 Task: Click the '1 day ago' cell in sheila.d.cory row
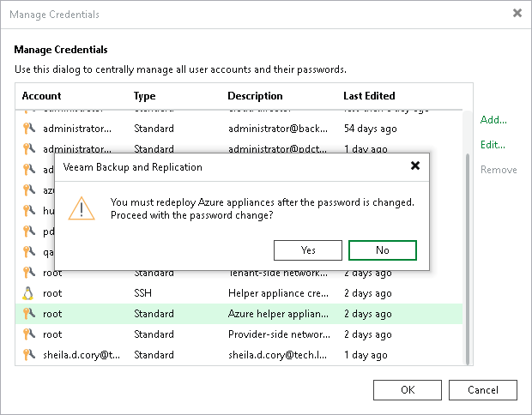[366, 355]
